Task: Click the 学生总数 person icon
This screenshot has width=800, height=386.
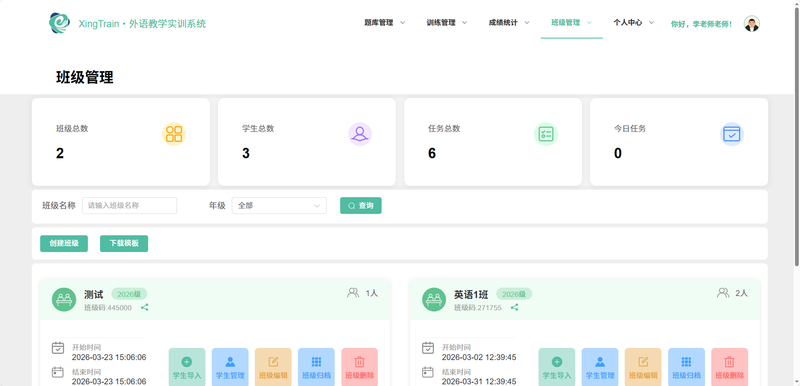Action: click(360, 134)
